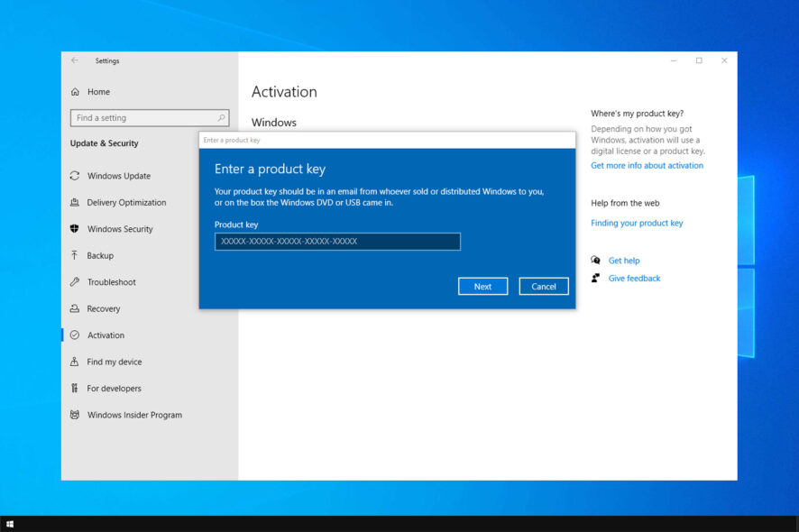Click the Recovery icon
The height and width of the screenshot is (532, 799).
pyautogui.click(x=75, y=308)
